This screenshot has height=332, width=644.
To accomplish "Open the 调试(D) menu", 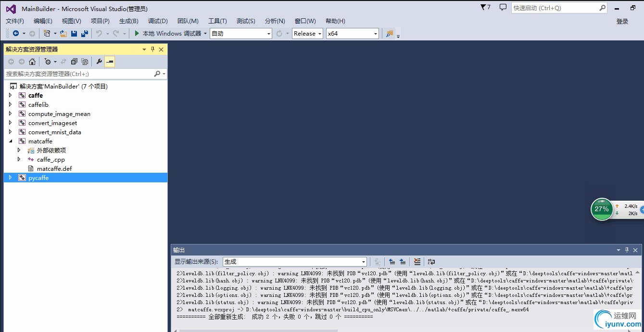I will 157,21.
